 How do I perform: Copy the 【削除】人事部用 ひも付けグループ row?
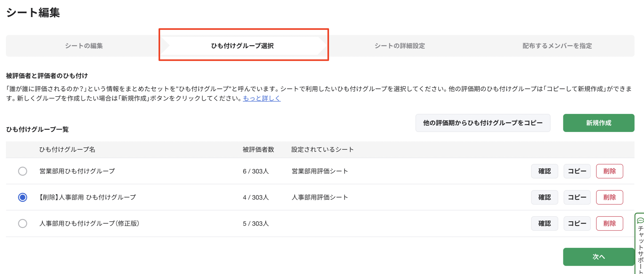pyautogui.click(x=577, y=197)
